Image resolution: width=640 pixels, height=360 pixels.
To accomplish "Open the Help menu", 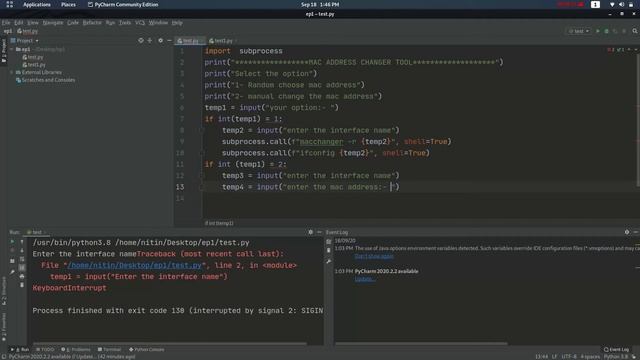I will (177, 23).
